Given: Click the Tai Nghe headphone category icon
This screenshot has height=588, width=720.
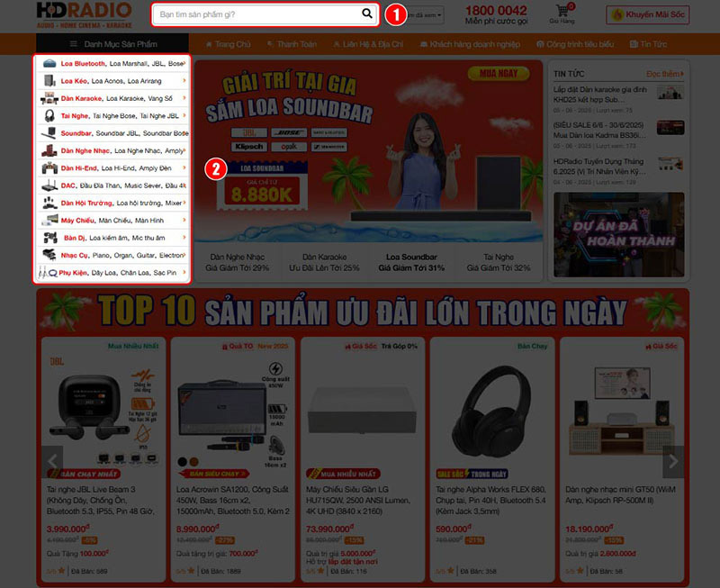Looking at the screenshot, I should coord(48,116).
